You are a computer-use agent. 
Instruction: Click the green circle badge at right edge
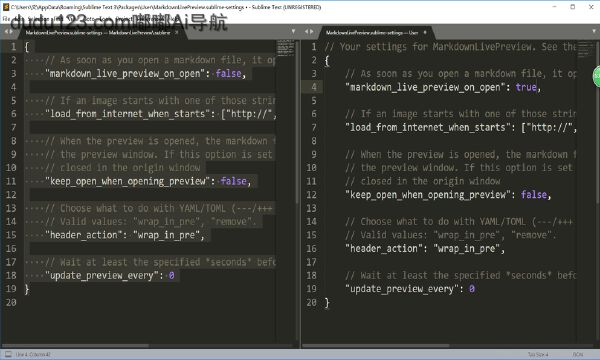pyautogui.click(x=596, y=76)
